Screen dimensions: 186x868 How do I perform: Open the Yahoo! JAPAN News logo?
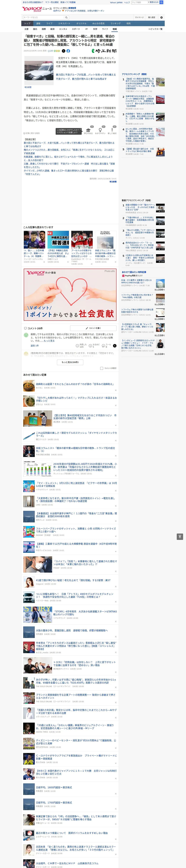[x=37, y=9]
